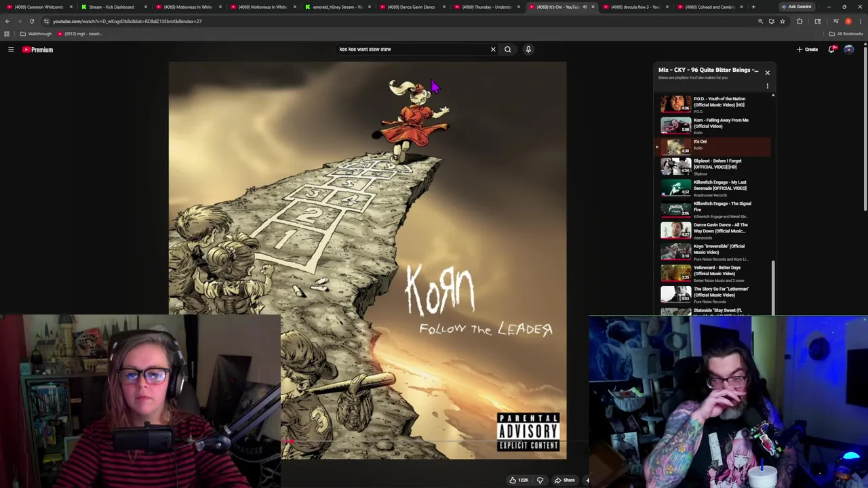Open the All Bookmarks folder
The image size is (868, 488).
click(x=846, y=34)
